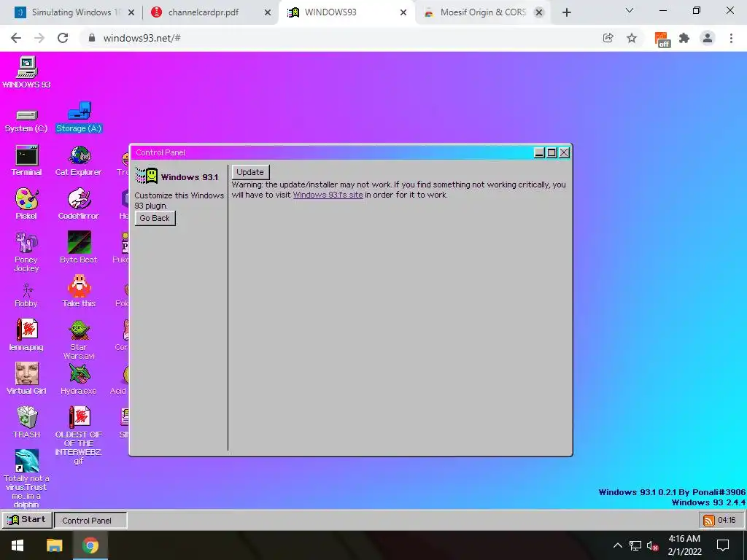This screenshot has width=747, height=560.
Task: Open the orange 'off' browser extension
Action: coord(662,39)
